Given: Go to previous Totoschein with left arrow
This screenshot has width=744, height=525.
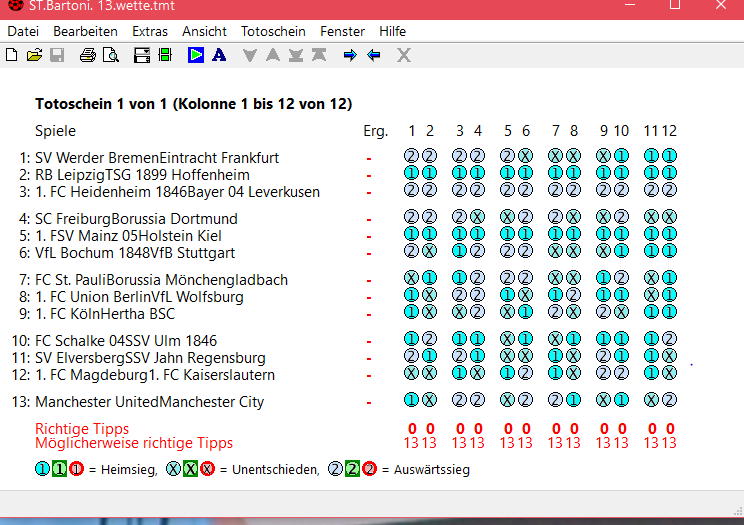Looking at the screenshot, I should 373,55.
